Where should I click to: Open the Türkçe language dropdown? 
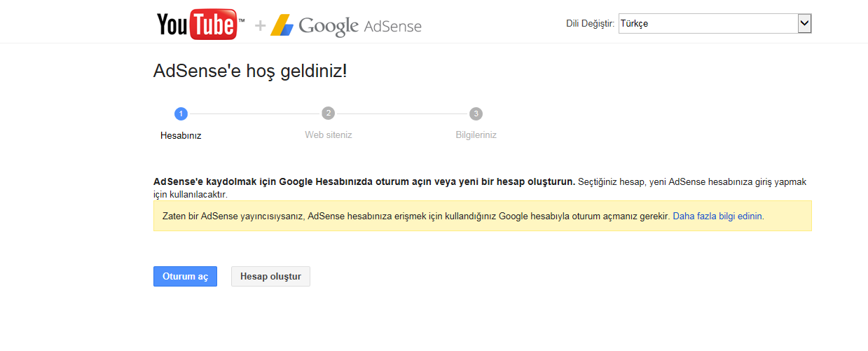[715, 24]
